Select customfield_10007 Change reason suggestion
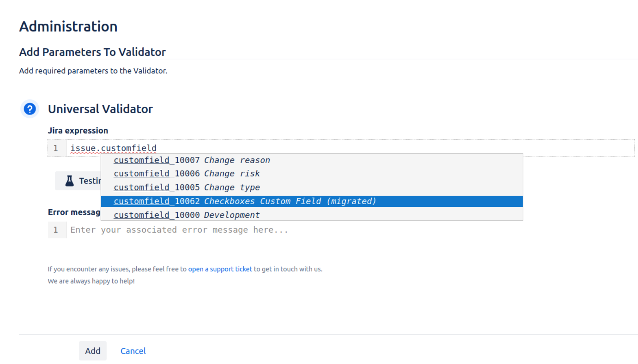638x364 pixels. pos(192,160)
